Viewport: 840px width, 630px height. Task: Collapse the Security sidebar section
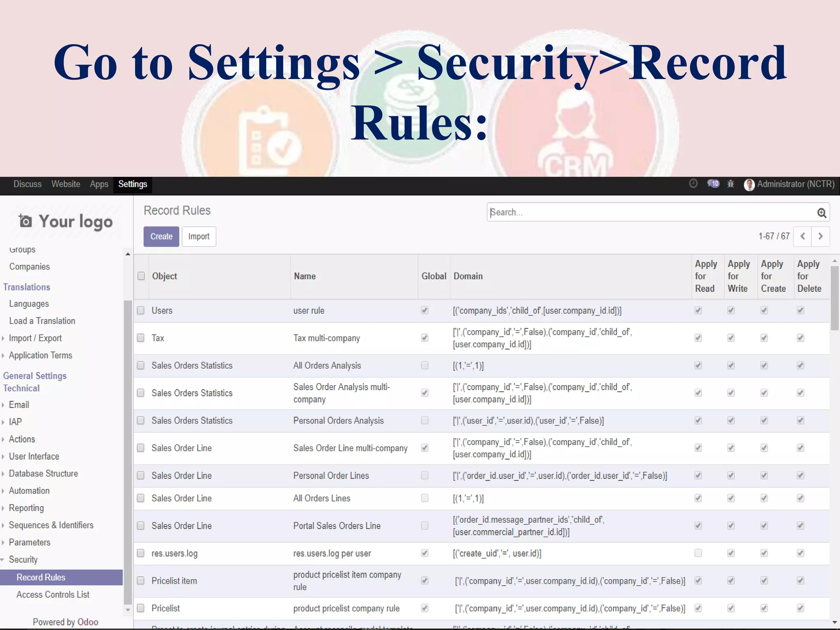23,559
